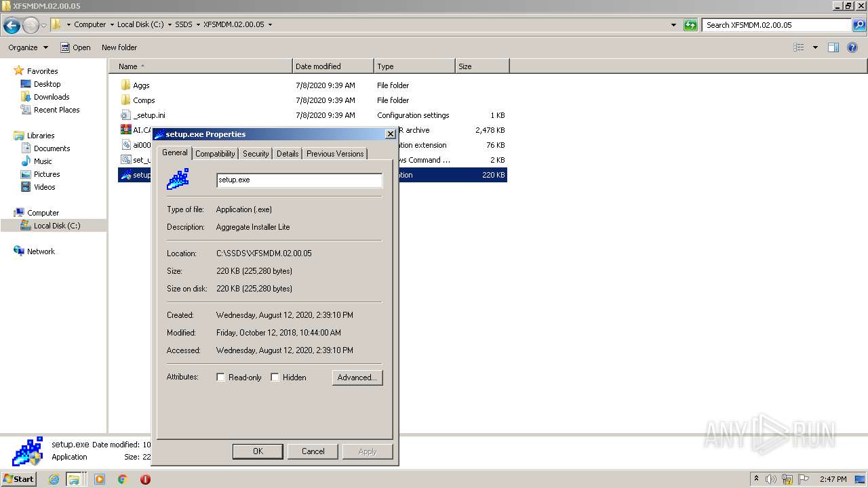
Task: Sort by Date modified column header
Action: pyautogui.click(x=333, y=66)
